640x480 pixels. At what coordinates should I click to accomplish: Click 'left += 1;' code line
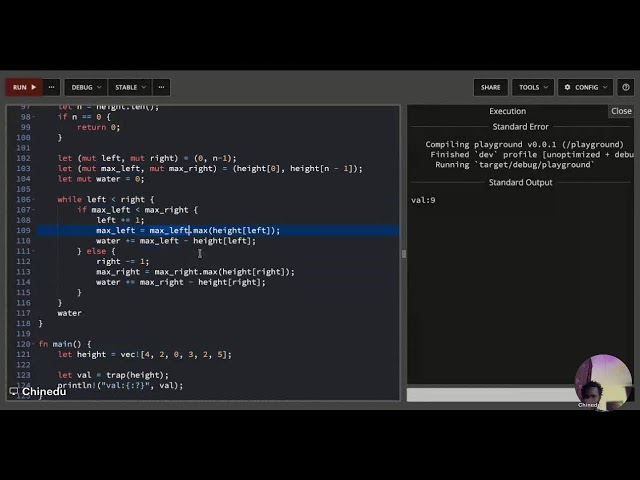click(x=120, y=220)
